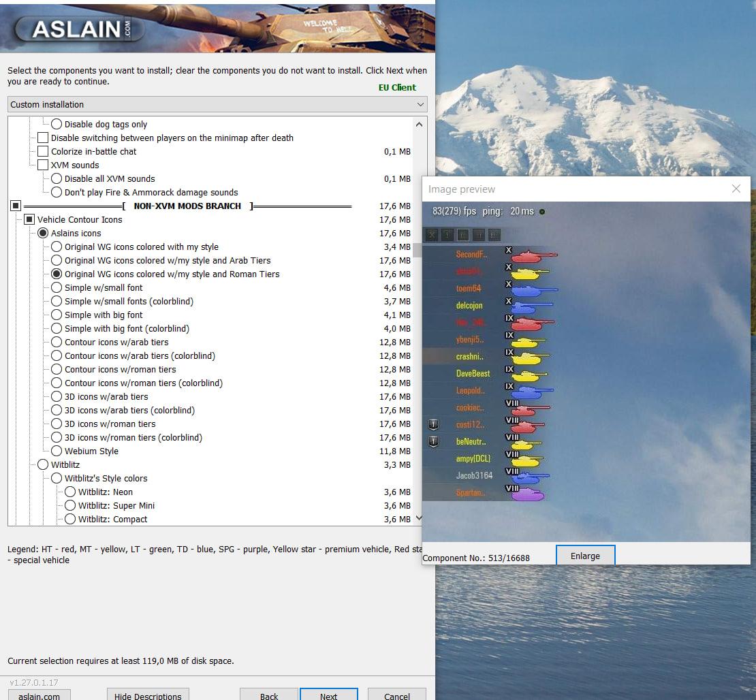Click the blue tank icon beside Jacob3164
Viewport: 756px width, 700px height.
click(x=530, y=477)
